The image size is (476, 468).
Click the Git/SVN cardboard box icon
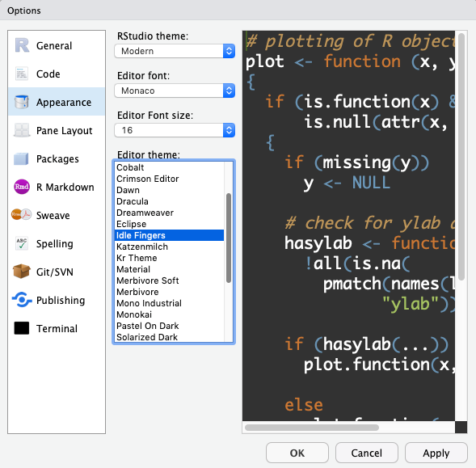tap(22, 272)
